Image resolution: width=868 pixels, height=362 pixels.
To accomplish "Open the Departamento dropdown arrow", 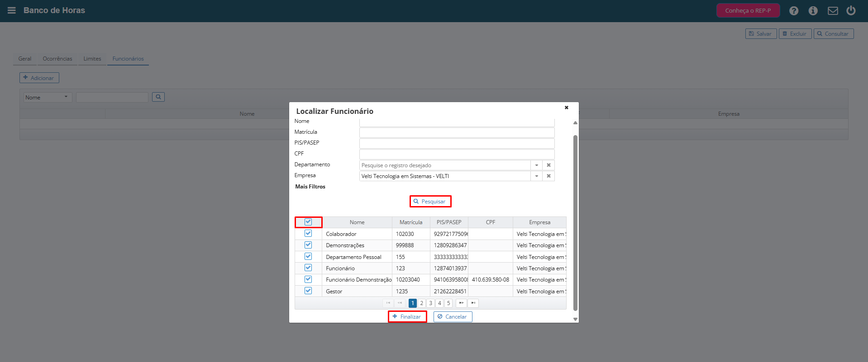I will (x=537, y=165).
